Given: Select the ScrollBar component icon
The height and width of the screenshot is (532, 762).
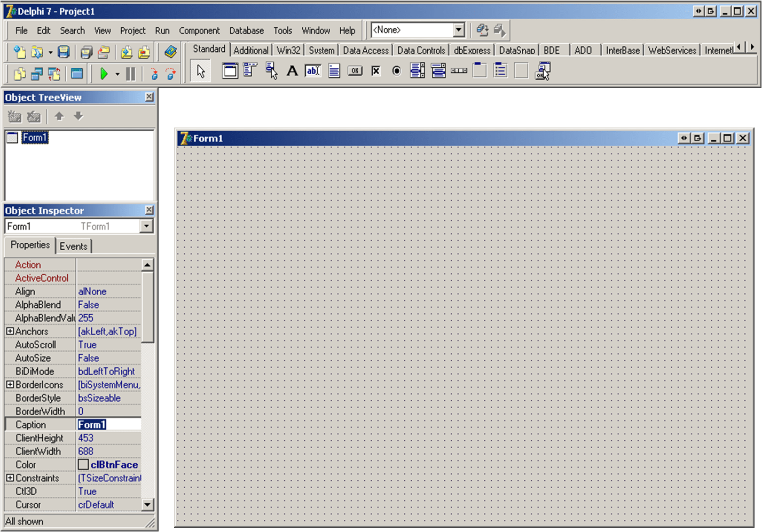Looking at the screenshot, I should (459, 70).
